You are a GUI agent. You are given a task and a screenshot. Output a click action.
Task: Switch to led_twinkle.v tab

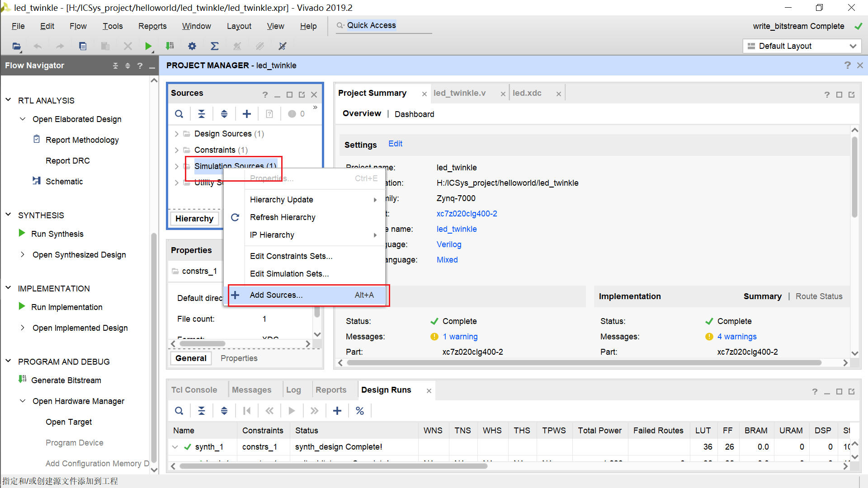pos(459,93)
